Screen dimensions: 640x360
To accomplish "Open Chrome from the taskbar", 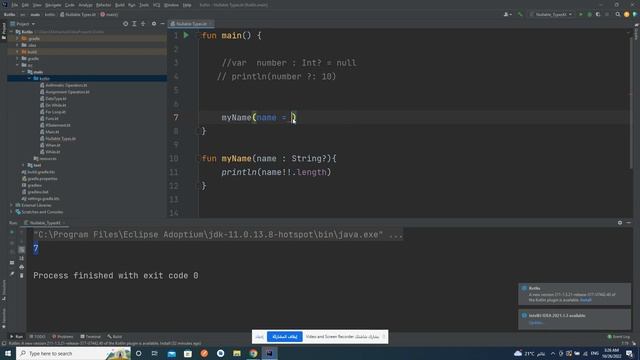I will [253, 353].
